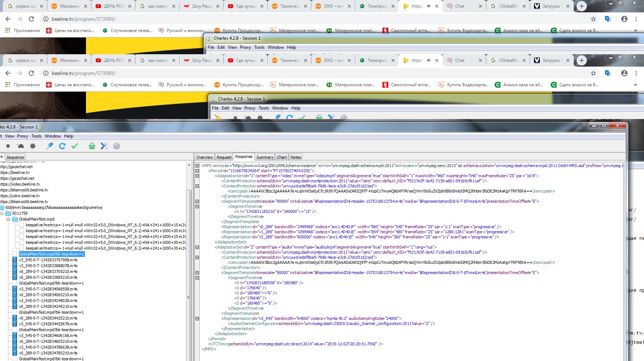This screenshot has height=361, width=644.
Task: Collapse the GlobalManifest.mpd folder node
Action: tap(9, 219)
